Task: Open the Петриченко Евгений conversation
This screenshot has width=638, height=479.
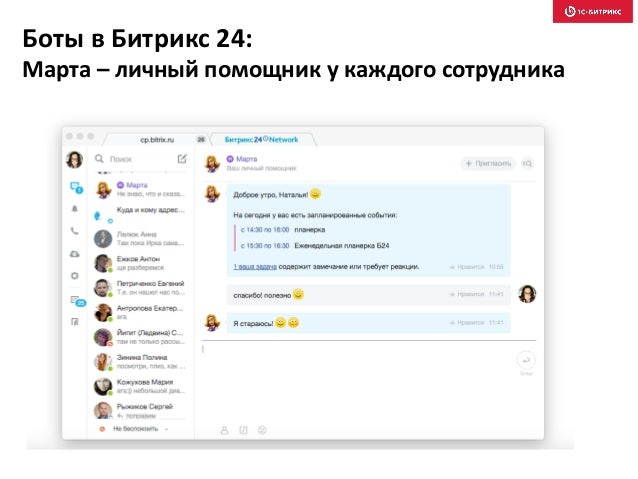Action: 140,288
